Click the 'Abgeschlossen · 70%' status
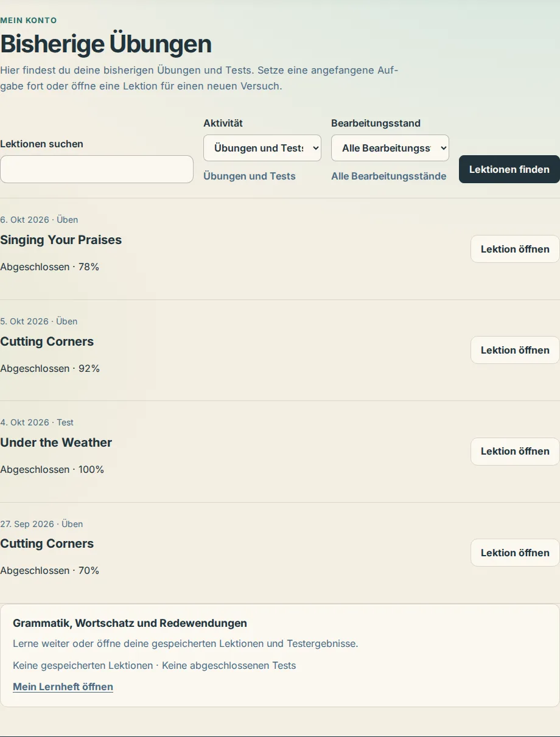560x737 pixels. click(x=50, y=570)
